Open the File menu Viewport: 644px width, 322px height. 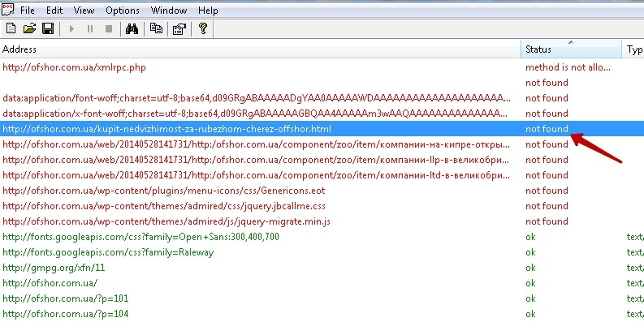(x=27, y=11)
